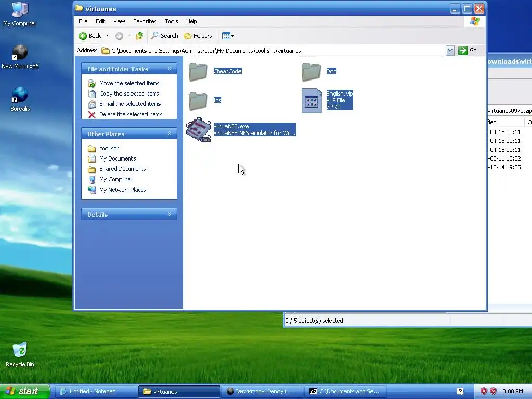
Task: Click the 8:08 PM system clock
Action: [x=512, y=392]
